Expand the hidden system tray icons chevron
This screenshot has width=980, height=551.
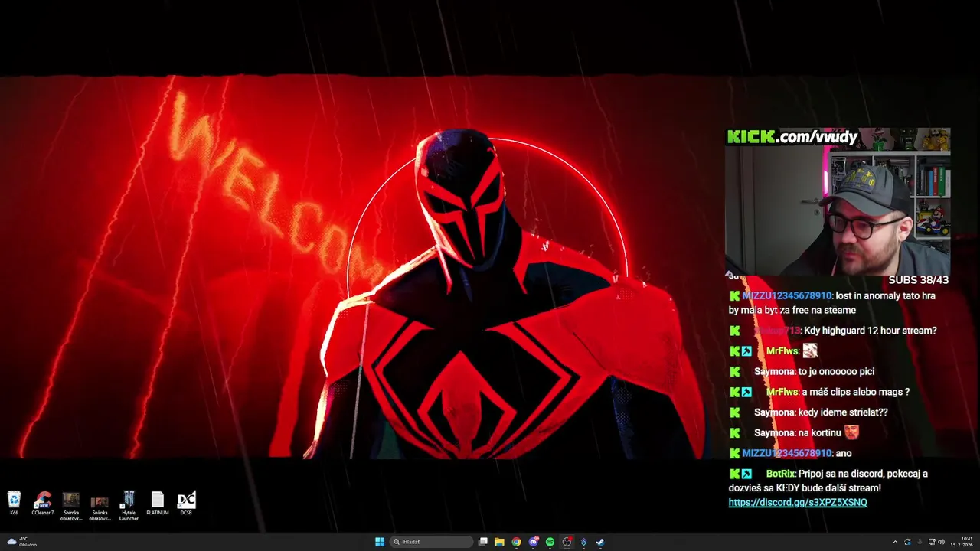pos(895,542)
